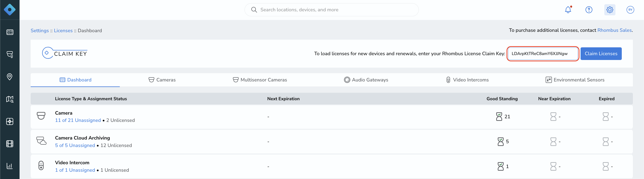This screenshot has width=644, height=179.
Task: Open the 1 of 1 Unassigned link
Action: point(75,170)
